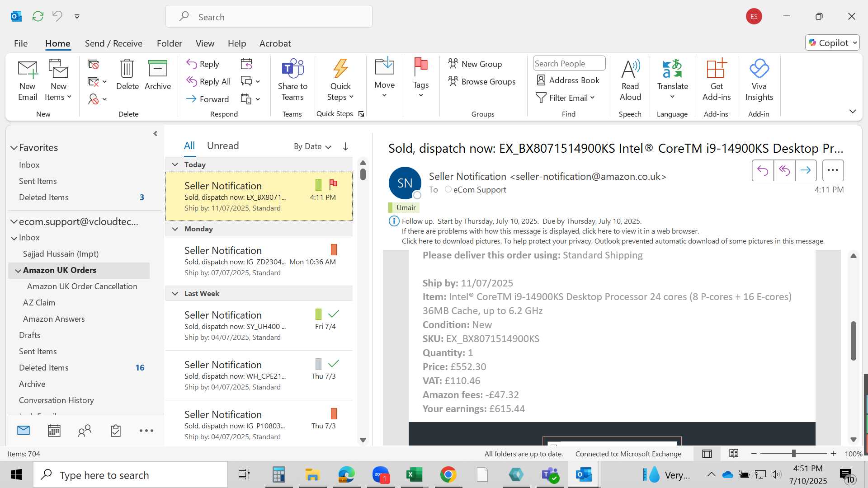Click orange category on Monday message
Viewport: 868px width, 488px height.
(334, 249)
